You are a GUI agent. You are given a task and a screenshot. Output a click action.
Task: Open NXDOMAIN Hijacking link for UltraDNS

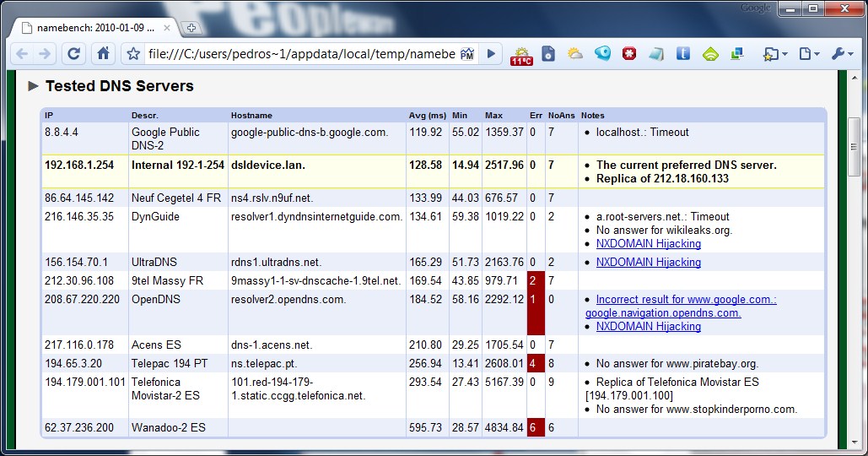(x=648, y=262)
